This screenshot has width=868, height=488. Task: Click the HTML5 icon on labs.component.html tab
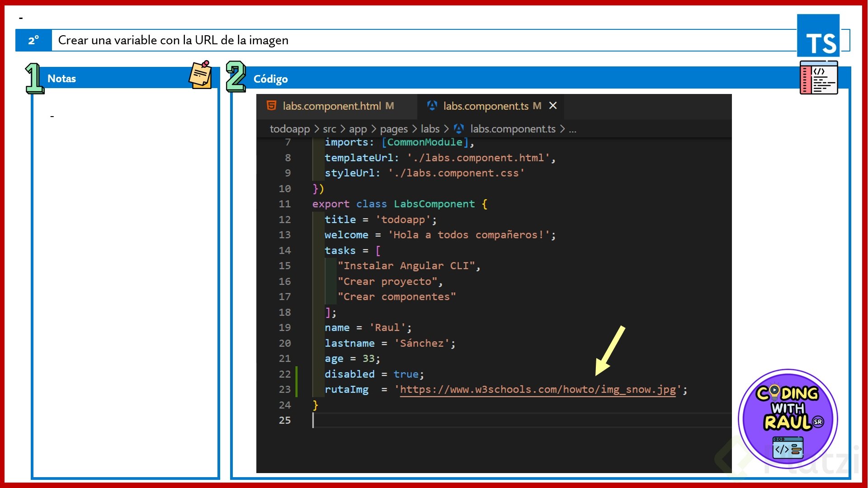[x=271, y=106]
